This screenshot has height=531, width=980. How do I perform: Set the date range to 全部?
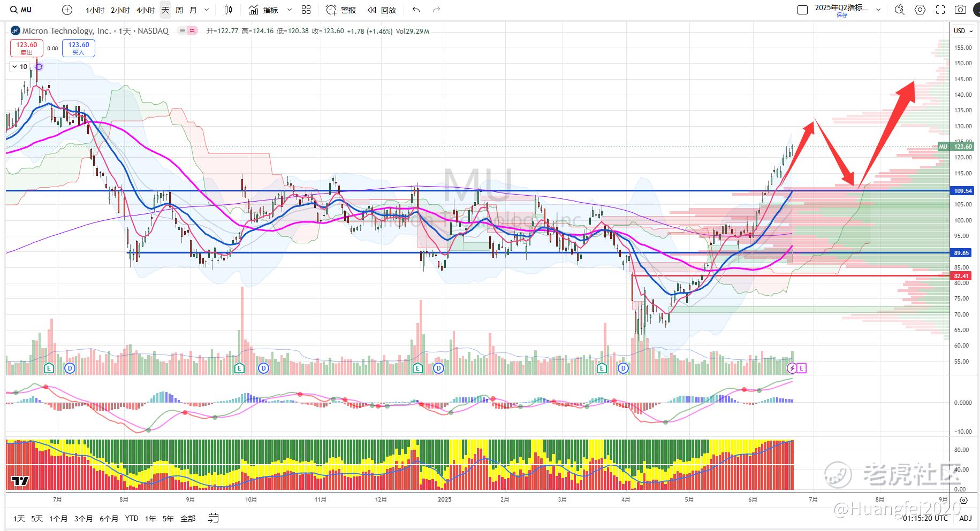[188, 518]
